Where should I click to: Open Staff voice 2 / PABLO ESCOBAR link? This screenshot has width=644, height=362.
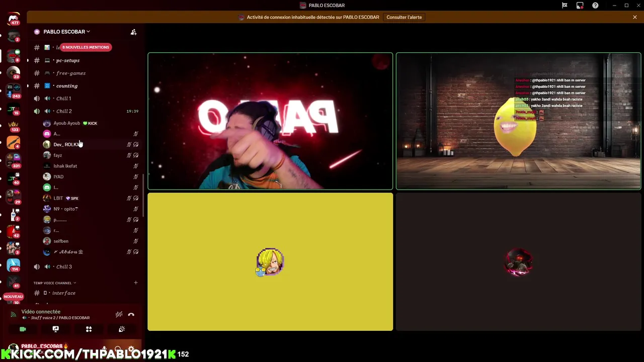60,318
